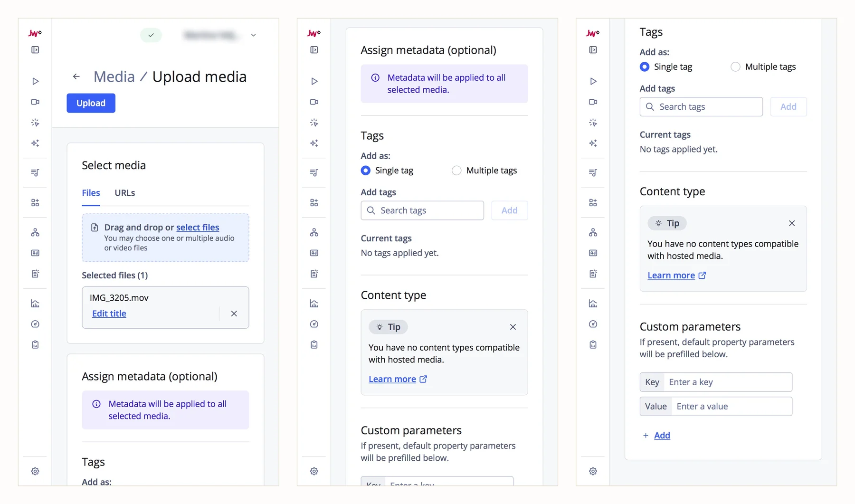Open the clipboard icon in middle sidebar
This screenshot has width=855, height=504.
314,345
